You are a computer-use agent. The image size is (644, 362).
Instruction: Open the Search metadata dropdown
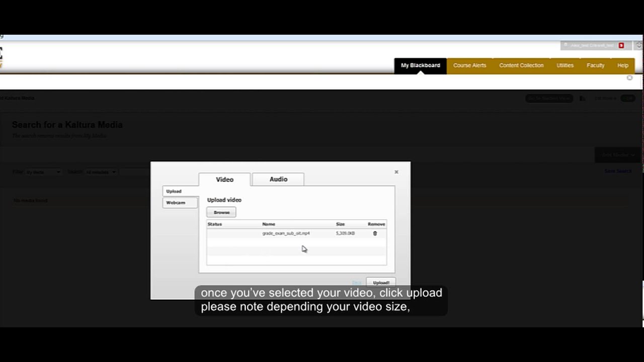pos(101,172)
